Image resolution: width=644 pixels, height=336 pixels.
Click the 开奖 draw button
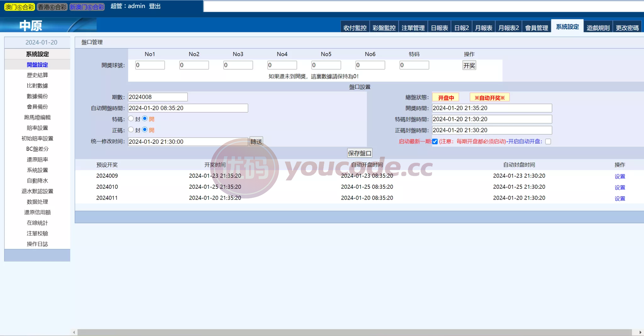pyautogui.click(x=469, y=65)
